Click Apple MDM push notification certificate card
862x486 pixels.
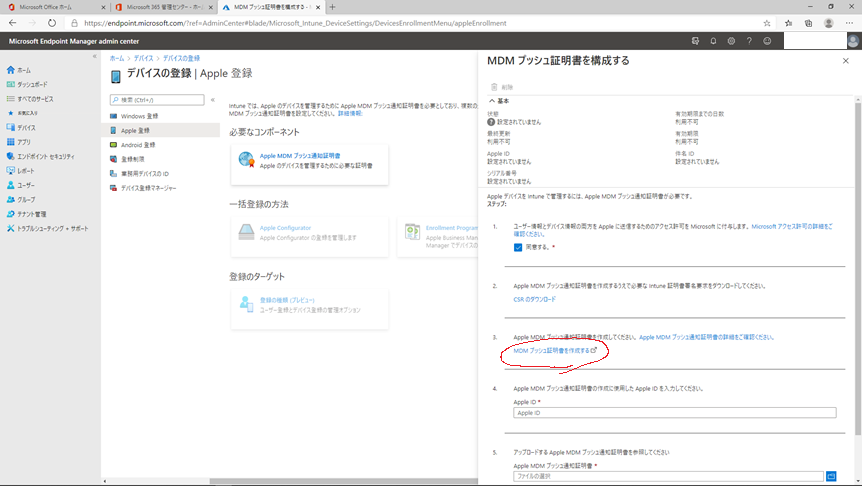click(x=310, y=164)
